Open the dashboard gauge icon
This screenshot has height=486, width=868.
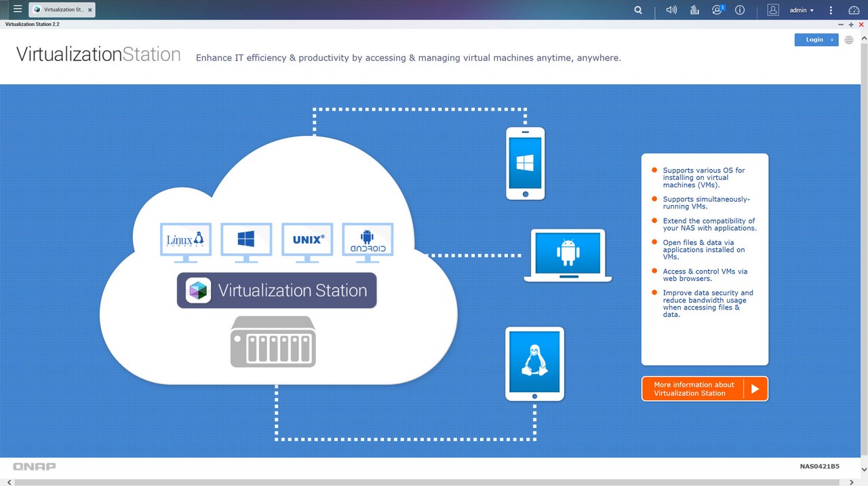coord(854,10)
